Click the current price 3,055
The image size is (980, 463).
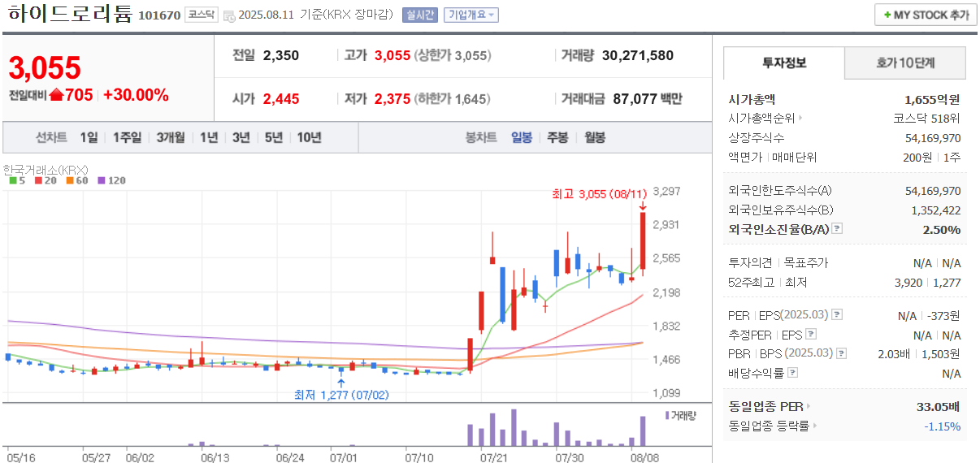[x=45, y=68]
